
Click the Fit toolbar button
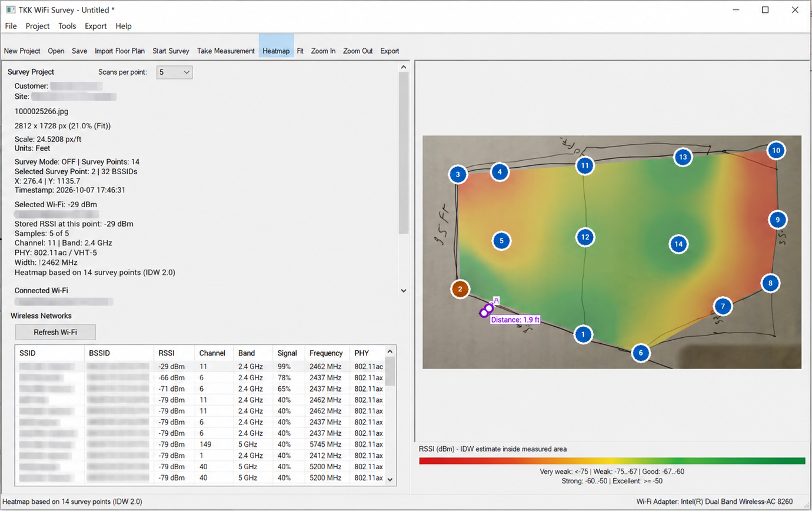point(300,51)
